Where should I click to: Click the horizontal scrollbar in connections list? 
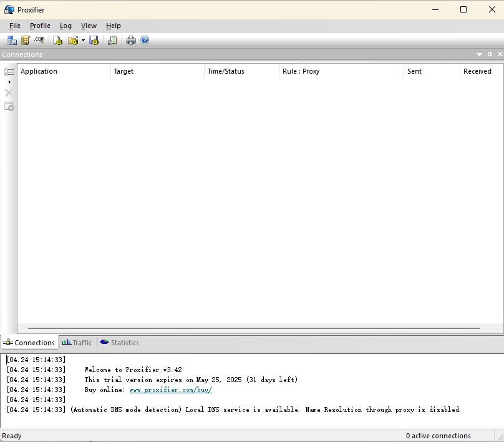(x=254, y=328)
